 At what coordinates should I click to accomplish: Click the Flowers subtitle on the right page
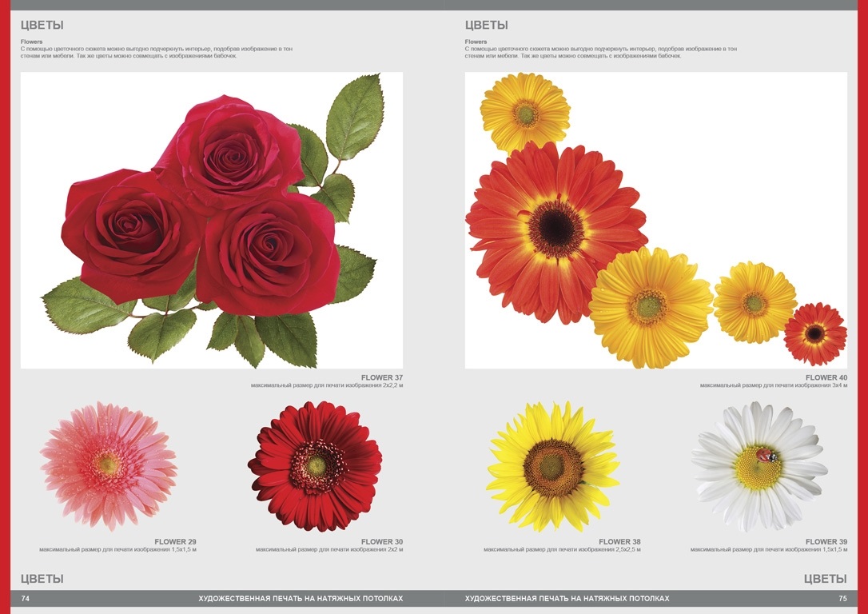coord(476,42)
